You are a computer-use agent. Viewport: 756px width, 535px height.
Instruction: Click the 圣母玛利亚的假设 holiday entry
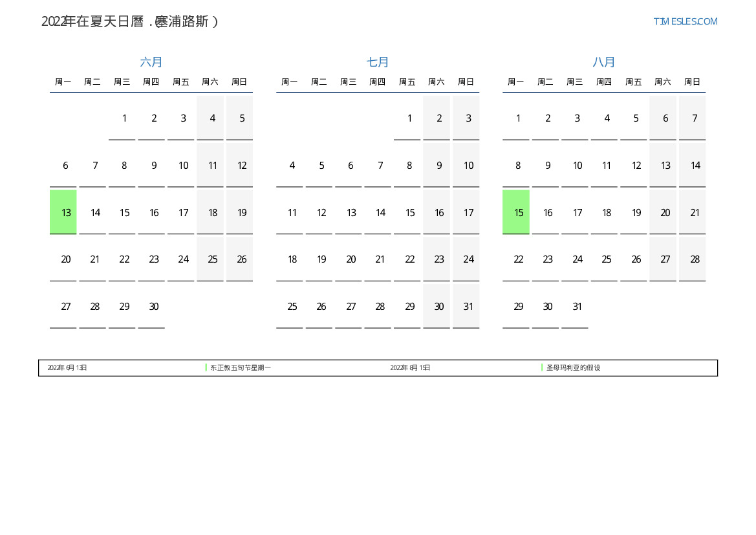(573, 367)
